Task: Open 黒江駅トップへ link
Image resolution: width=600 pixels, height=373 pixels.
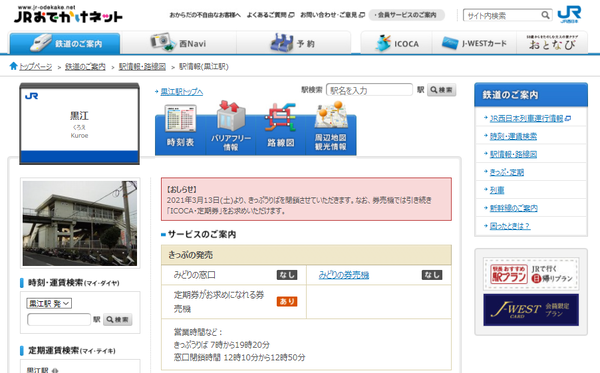Action: [181, 92]
